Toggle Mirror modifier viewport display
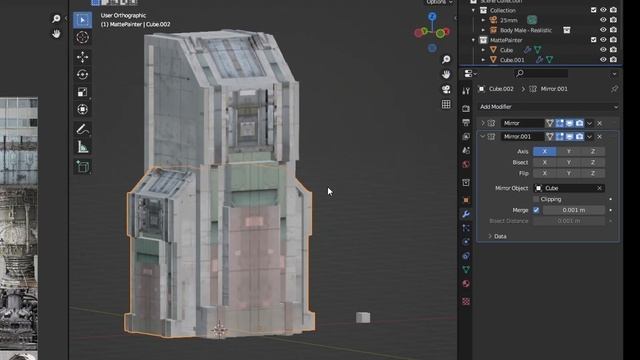This screenshot has height=360, width=640. pyautogui.click(x=569, y=123)
